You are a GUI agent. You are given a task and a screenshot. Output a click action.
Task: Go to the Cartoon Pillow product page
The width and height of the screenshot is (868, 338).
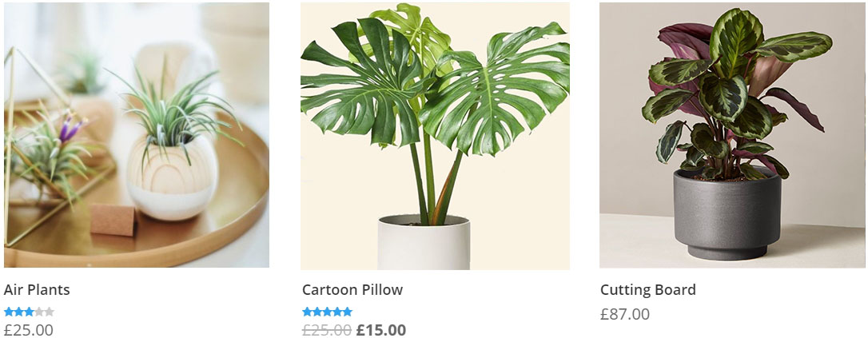pos(352,289)
